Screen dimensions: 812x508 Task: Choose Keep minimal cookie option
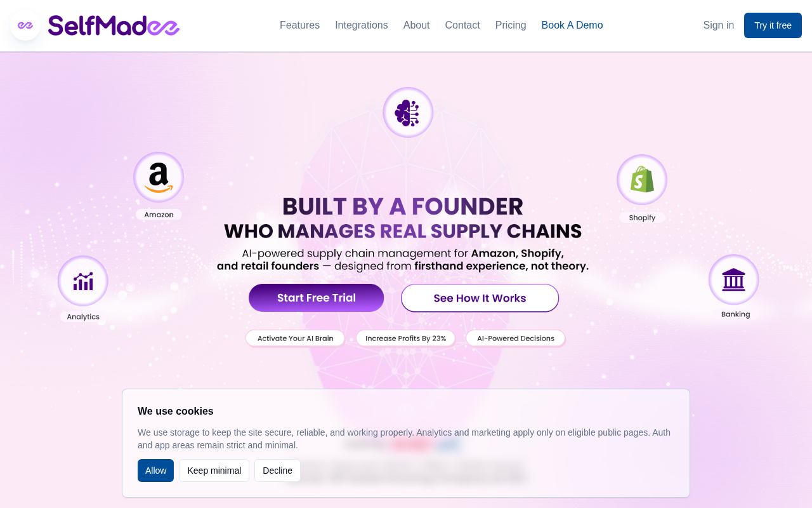click(214, 471)
